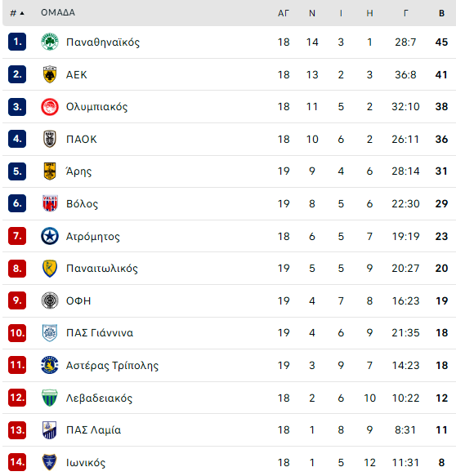Image resolution: width=456 pixels, height=476 pixels.
Task: Click the Παναιτωλικός yellow shield logo
Action: (x=50, y=269)
